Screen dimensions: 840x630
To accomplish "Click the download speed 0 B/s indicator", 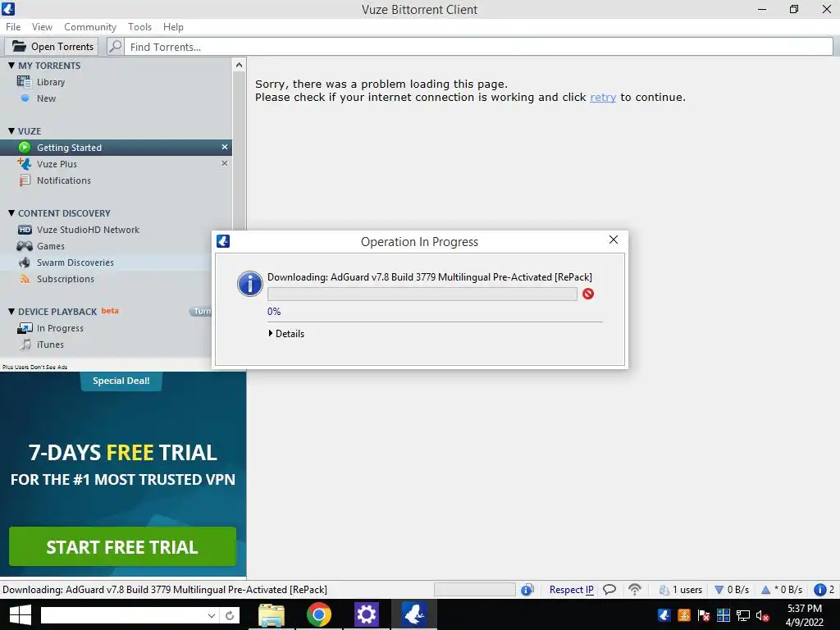I will (732, 590).
